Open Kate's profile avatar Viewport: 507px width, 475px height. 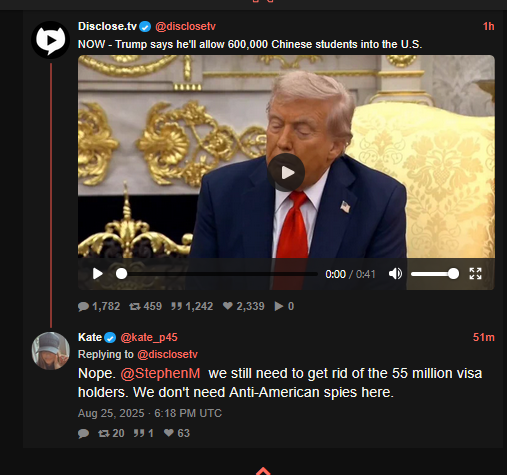51,351
